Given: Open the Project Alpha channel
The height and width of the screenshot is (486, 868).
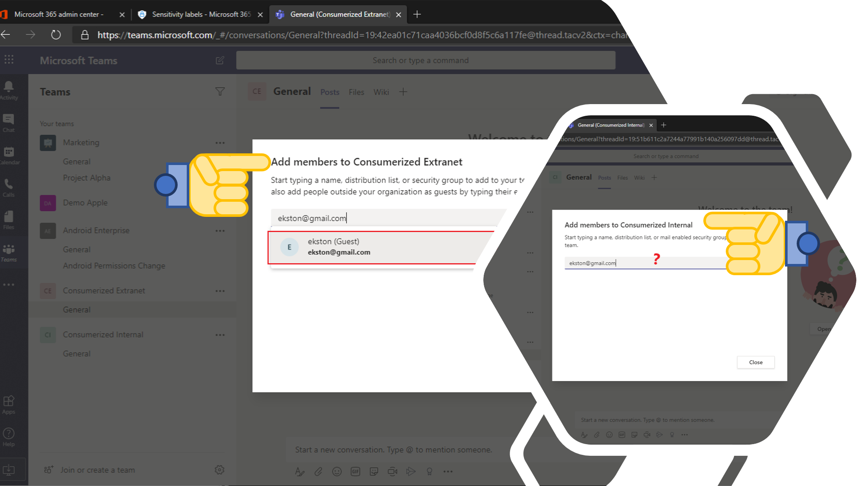Looking at the screenshot, I should pos(86,178).
